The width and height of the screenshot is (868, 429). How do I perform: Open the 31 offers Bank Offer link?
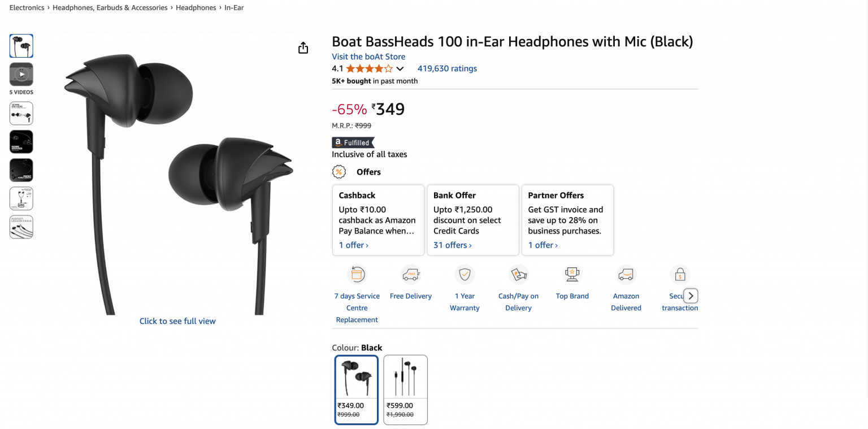pos(452,245)
